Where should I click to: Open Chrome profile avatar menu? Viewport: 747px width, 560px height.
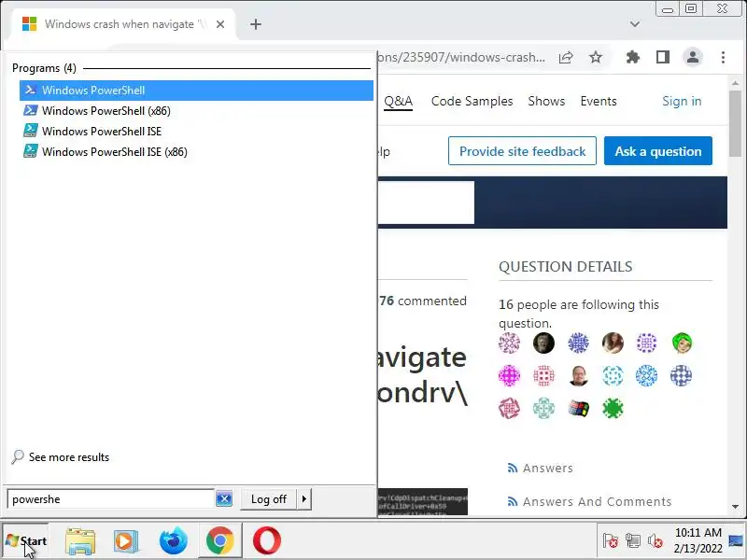pyautogui.click(x=693, y=58)
